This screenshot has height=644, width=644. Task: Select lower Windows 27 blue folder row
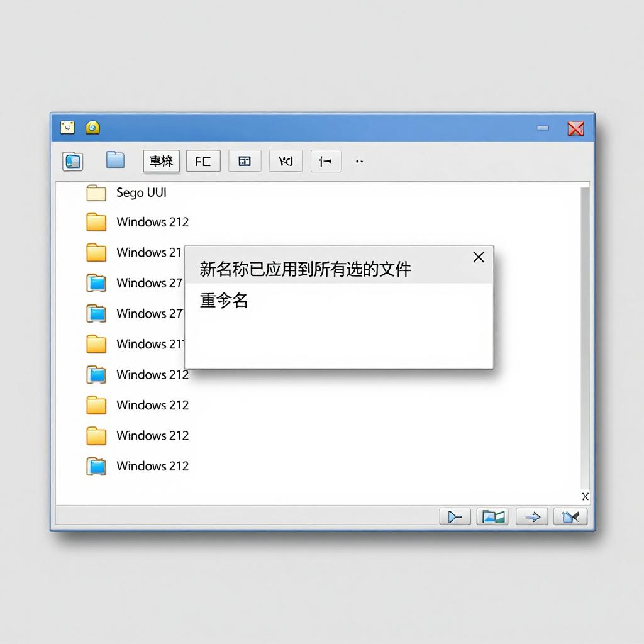(135, 313)
